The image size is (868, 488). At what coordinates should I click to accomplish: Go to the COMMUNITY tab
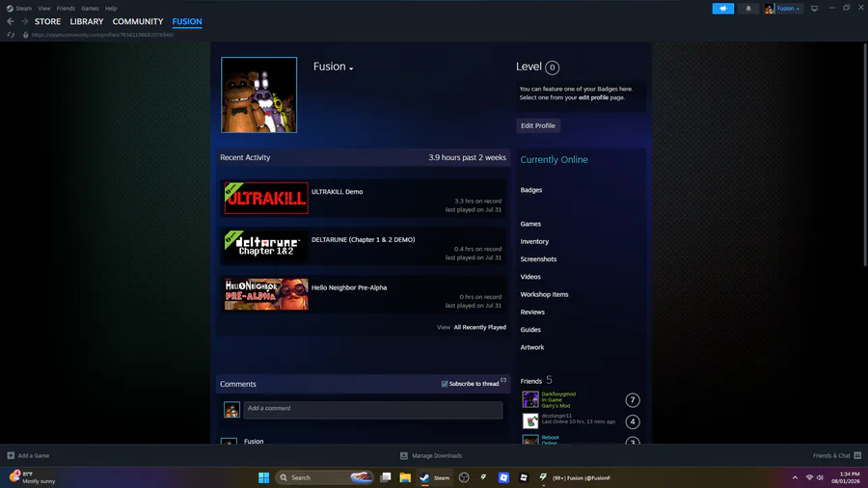click(x=138, y=21)
